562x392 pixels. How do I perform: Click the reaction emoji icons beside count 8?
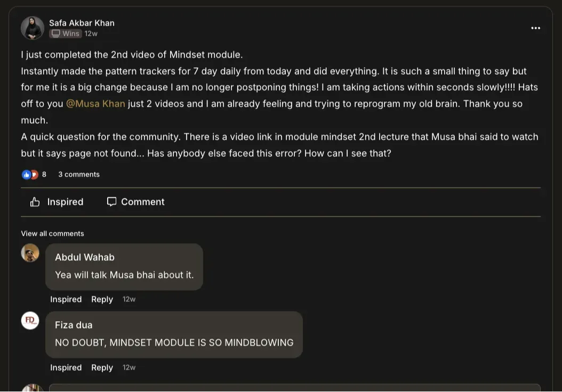tap(30, 174)
